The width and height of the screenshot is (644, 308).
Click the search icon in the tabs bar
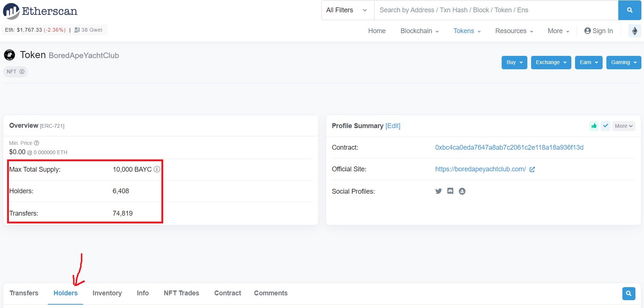click(x=628, y=293)
